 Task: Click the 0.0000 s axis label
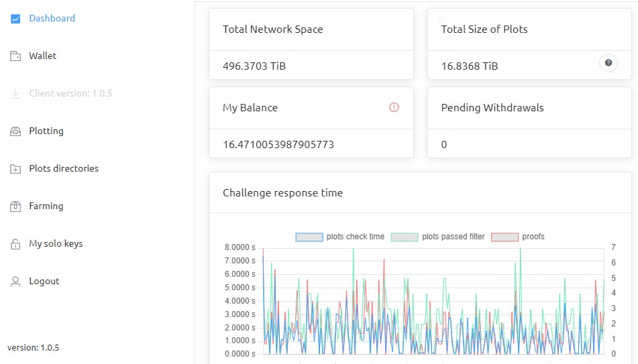point(240,354)
